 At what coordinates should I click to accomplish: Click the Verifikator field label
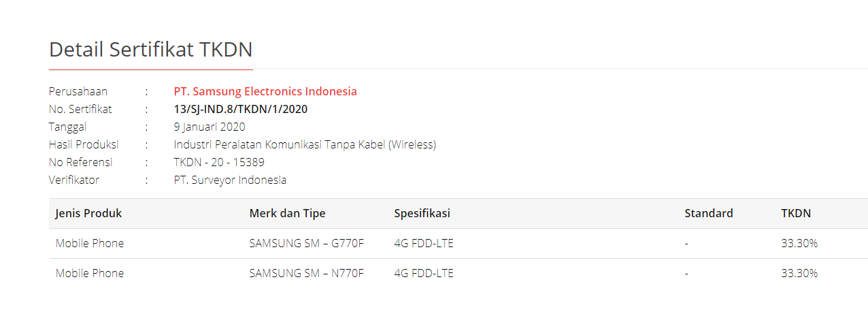(74, 180)
